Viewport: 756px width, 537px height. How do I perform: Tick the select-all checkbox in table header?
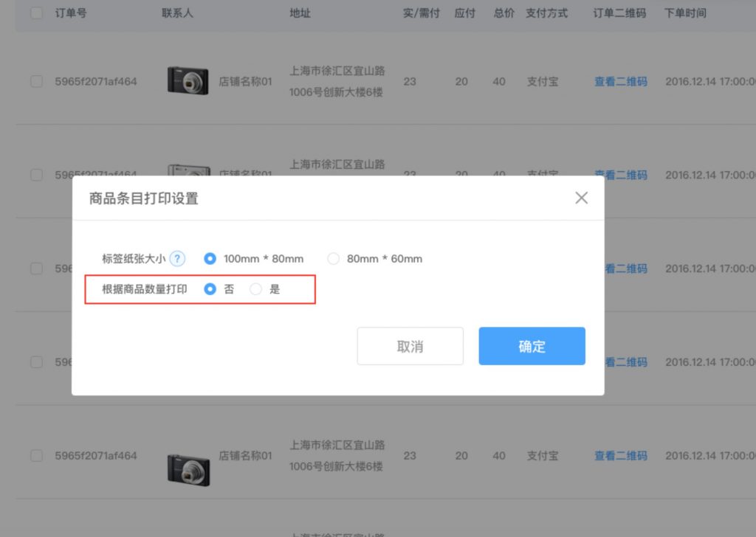36,13
